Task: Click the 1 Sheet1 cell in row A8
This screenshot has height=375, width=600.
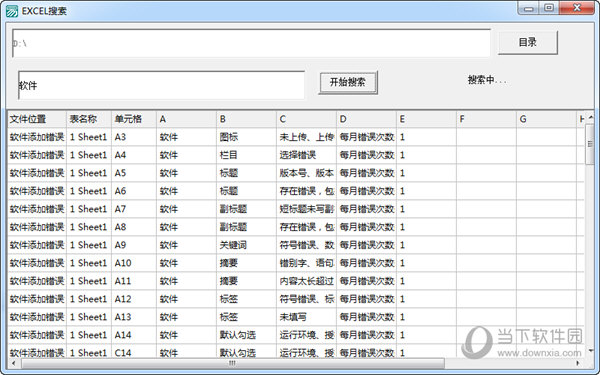Action: 89,227
